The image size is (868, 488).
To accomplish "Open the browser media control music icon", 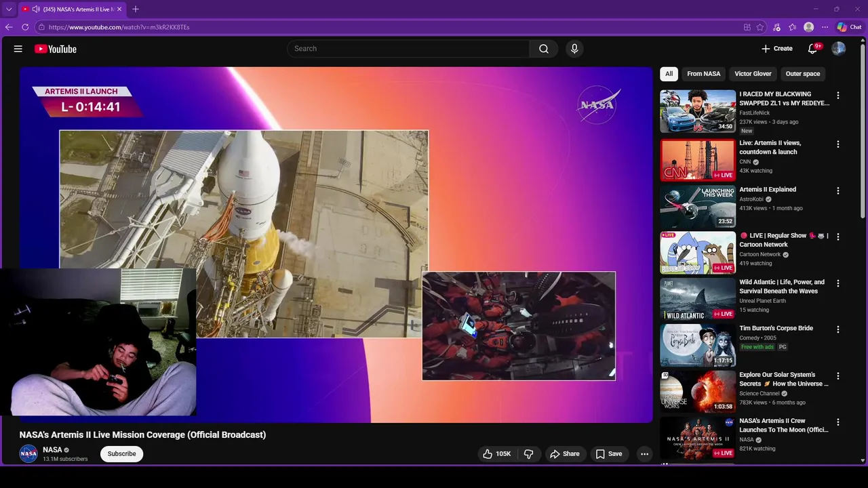I will pos(776,27).
